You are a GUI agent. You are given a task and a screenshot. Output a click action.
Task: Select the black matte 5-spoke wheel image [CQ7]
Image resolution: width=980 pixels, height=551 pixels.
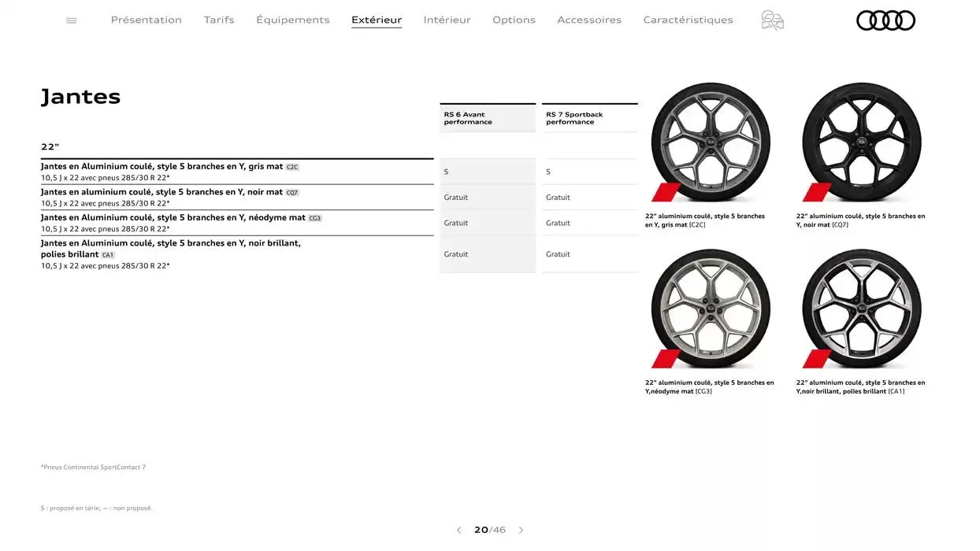(861, 142)
